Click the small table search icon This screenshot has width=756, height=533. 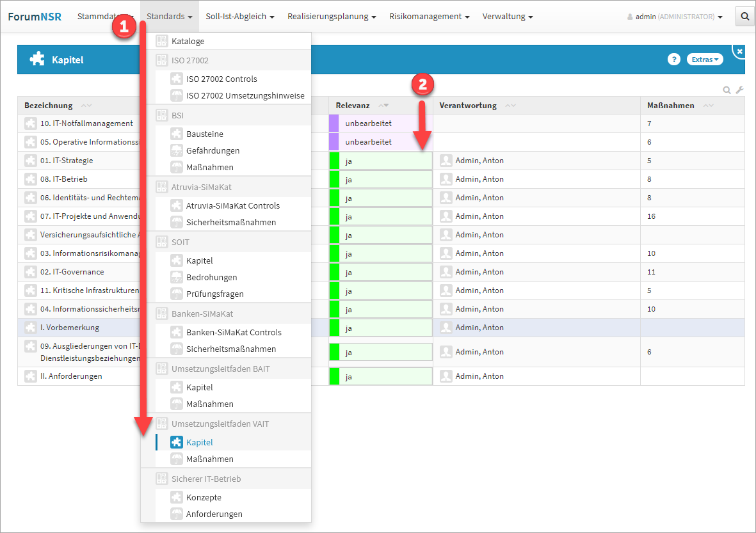coord(727,90)
